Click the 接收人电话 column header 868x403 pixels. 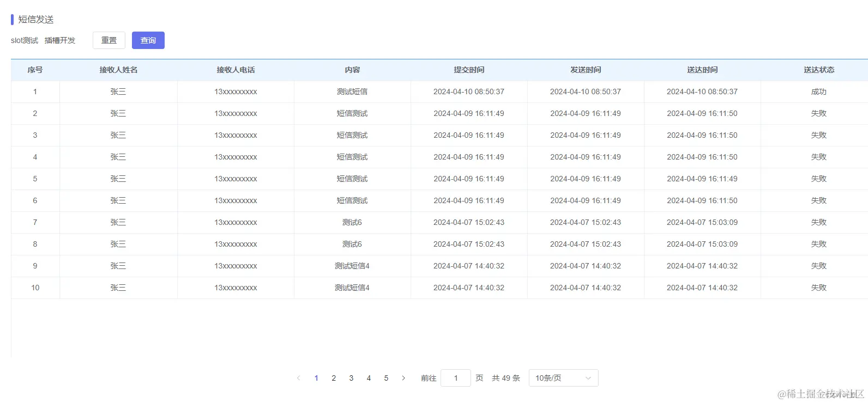[236, 70]
